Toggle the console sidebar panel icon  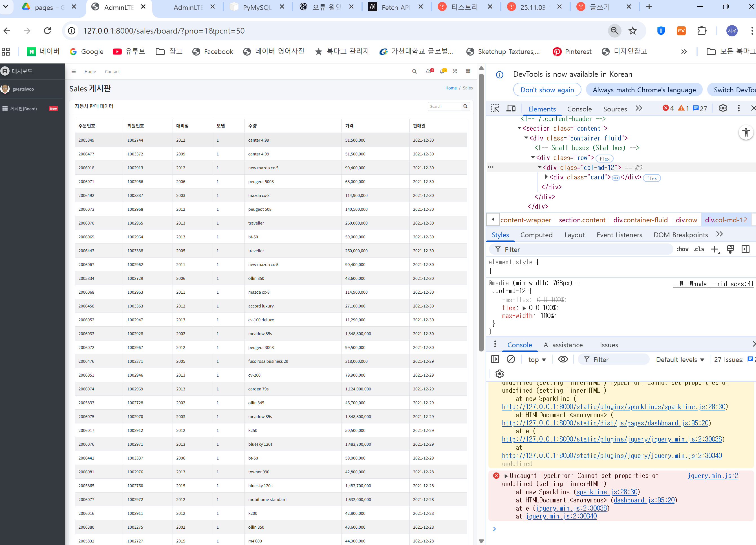pyautogui.click(x=495, y=359)
